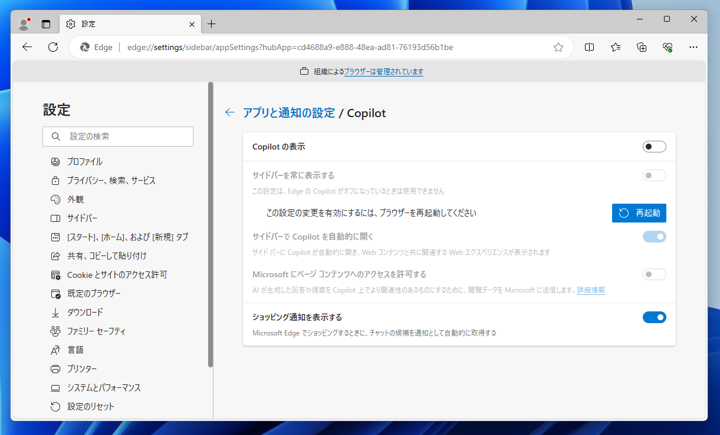
Task: Click the profile avatar icon
Action: 23,24
